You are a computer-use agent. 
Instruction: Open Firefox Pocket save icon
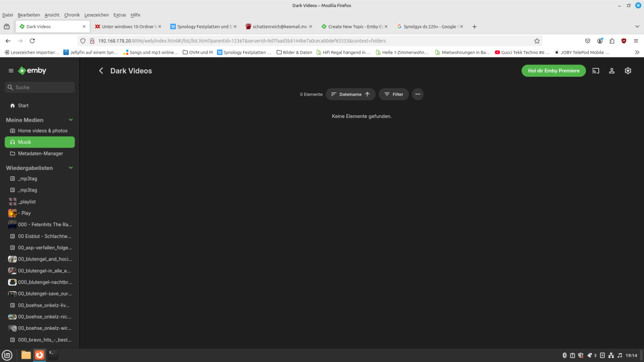588,41
